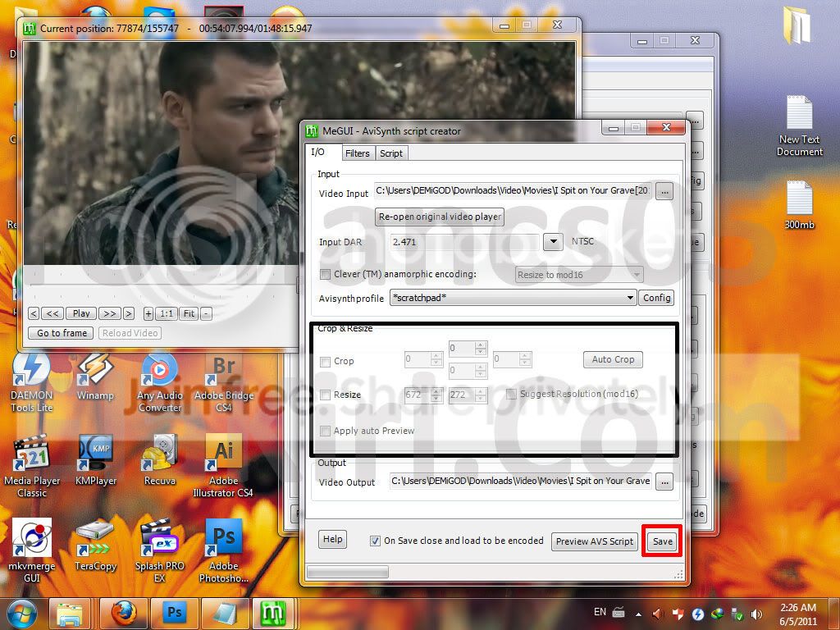This screenshot has height=630, width=840.
Task: Open the notepad-style taskbar item
Action: pyautogui.click(x=225, y=614)
